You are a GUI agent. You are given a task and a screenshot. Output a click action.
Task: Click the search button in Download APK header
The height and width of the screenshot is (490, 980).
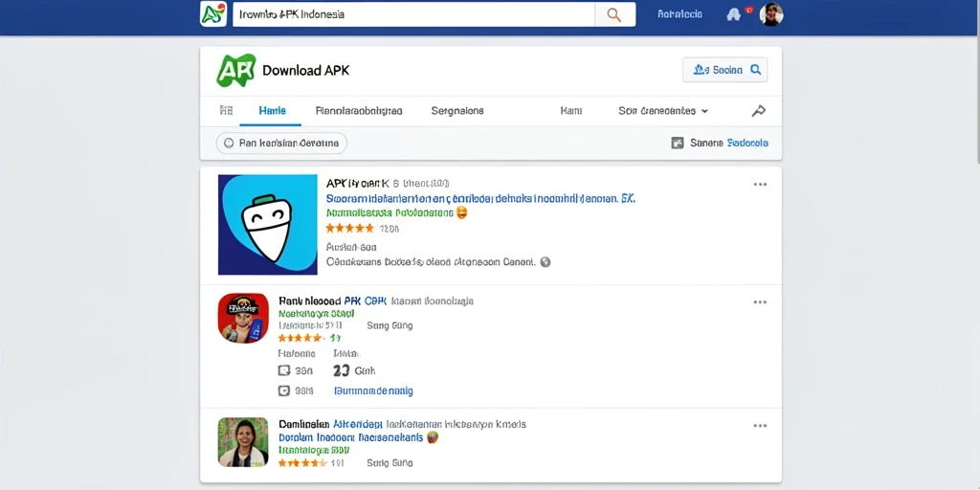pos(725,70)
